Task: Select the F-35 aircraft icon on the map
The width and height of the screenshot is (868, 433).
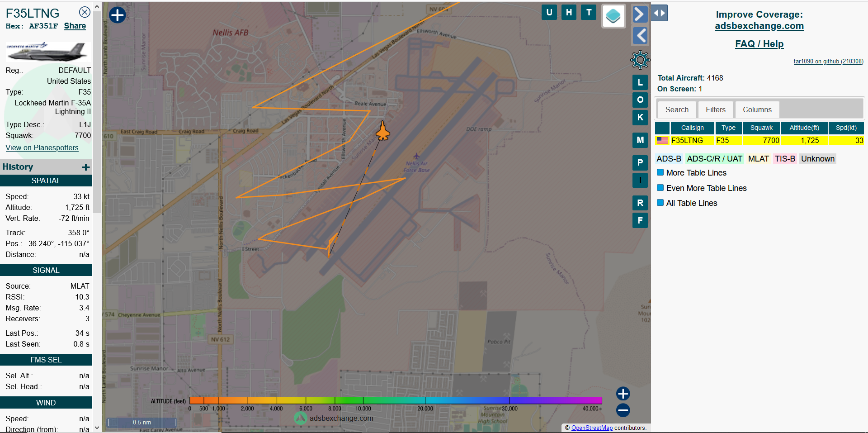Action: (x=383, y=131)
